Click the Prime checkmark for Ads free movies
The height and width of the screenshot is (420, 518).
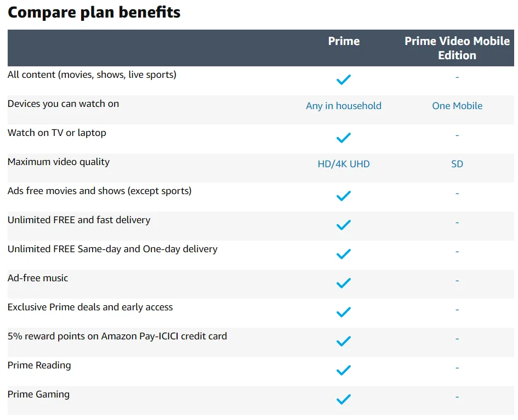click(343, 196)
